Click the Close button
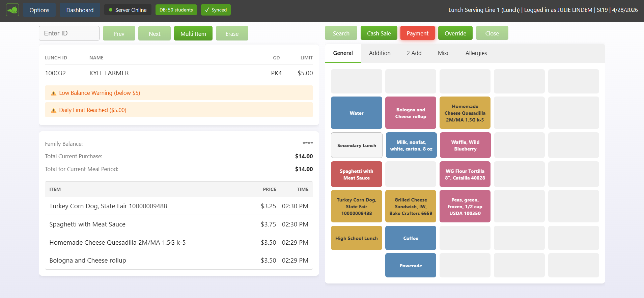The image size is (644, 298). point(492,33)
